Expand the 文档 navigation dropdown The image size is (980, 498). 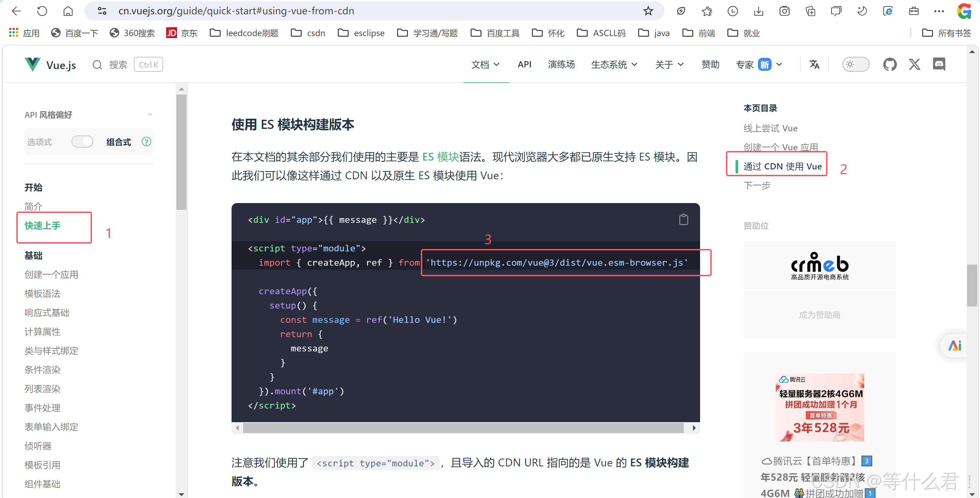(485, 65)
